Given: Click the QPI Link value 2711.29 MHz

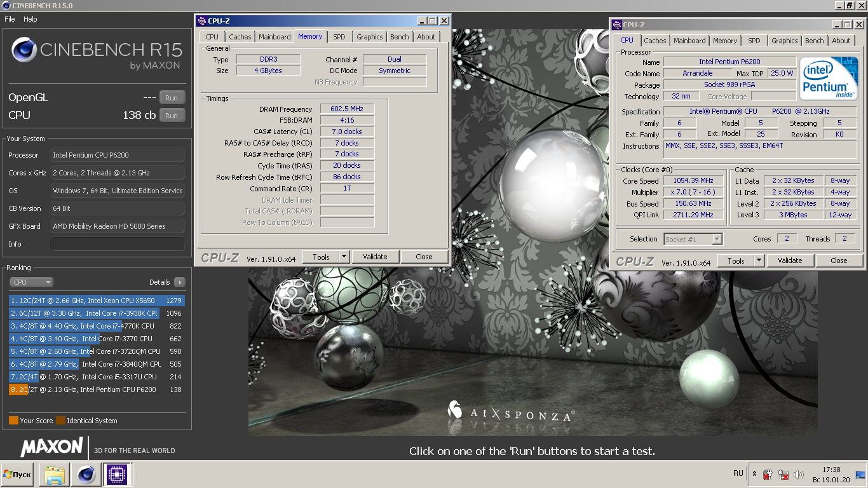Looking at the screenshot, I should (x=694, y=215).
